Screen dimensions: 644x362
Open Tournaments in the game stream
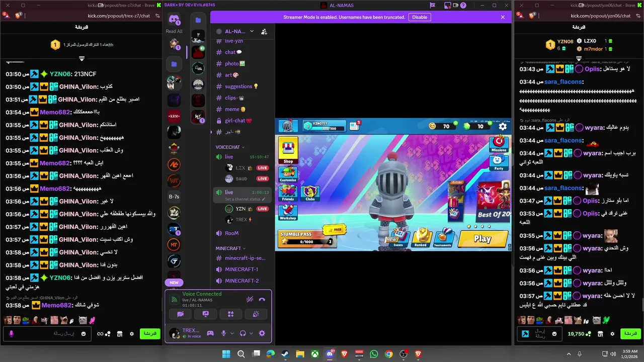click(x=442, y=238)
